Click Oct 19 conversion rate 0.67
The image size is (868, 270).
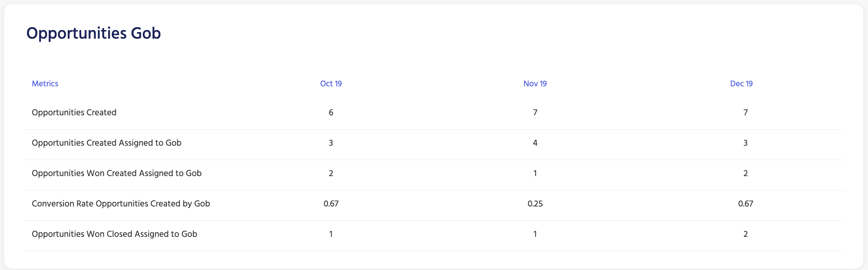coord(331,204)
